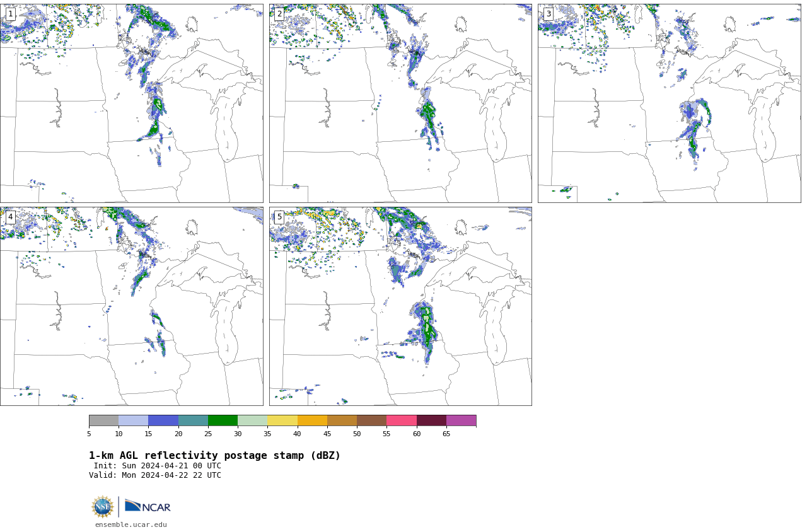Click the maroon 60-65 dBZ swatch

point(431,420)
